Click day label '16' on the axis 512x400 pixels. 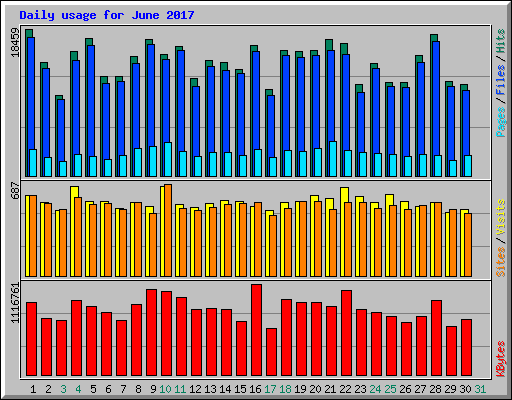(x=255, y=389)
